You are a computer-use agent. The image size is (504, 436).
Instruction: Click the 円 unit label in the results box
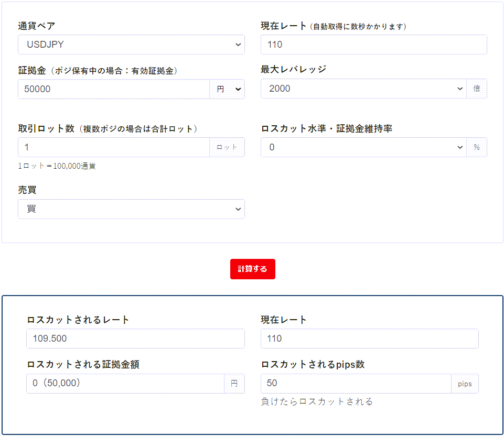(x=234, y=384)
